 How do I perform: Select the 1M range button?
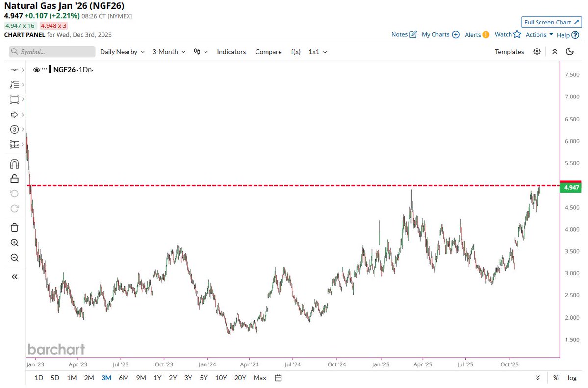click(x=72, y=378)
